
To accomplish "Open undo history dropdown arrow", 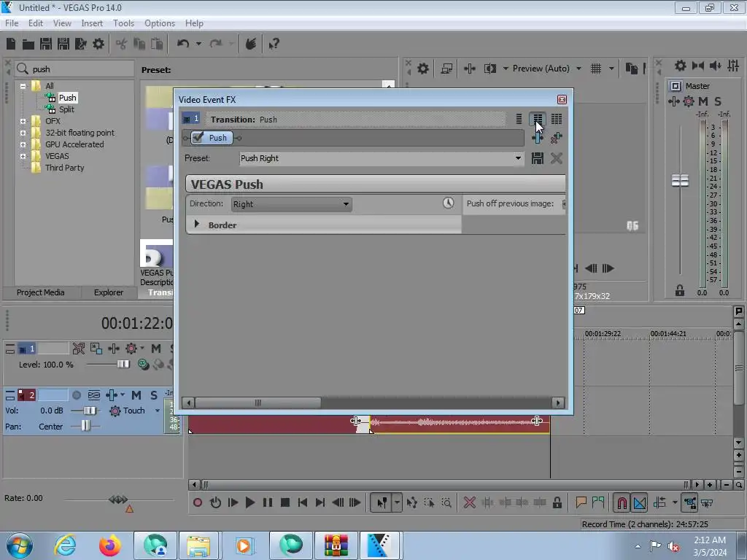I will tap(198, 44).
